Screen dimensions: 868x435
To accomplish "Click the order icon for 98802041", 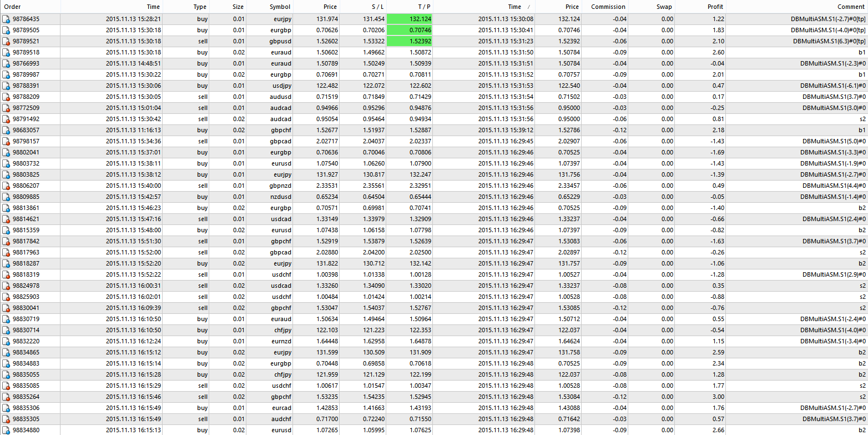I will (6, 152).
